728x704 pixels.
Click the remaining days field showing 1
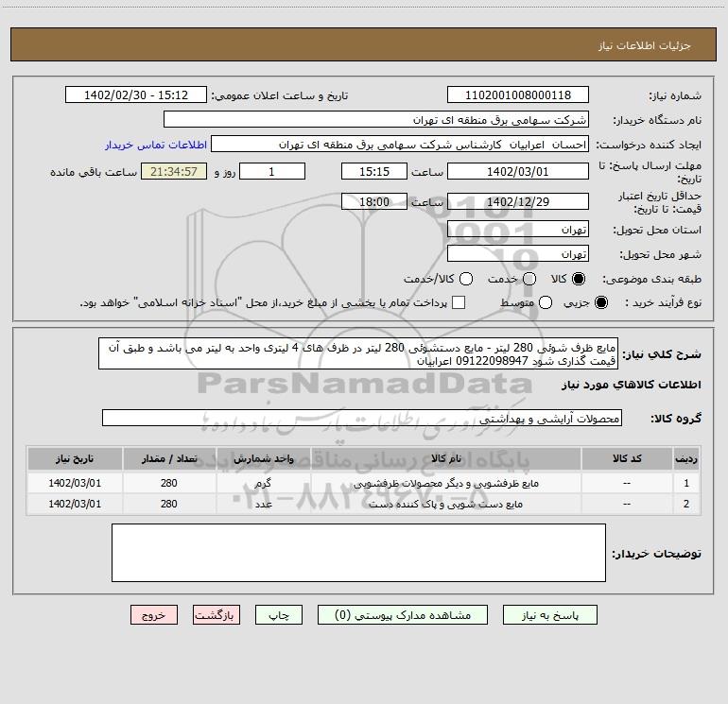[272, 171]
